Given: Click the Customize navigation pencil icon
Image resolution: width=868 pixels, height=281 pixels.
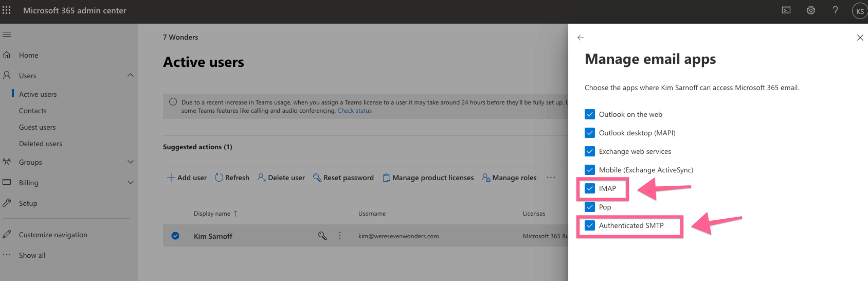Looking at the screenshot, I should pos(7,234).
